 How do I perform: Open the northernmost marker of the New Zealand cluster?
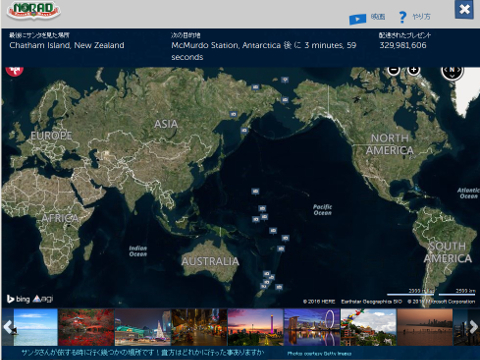pos(267,274)
